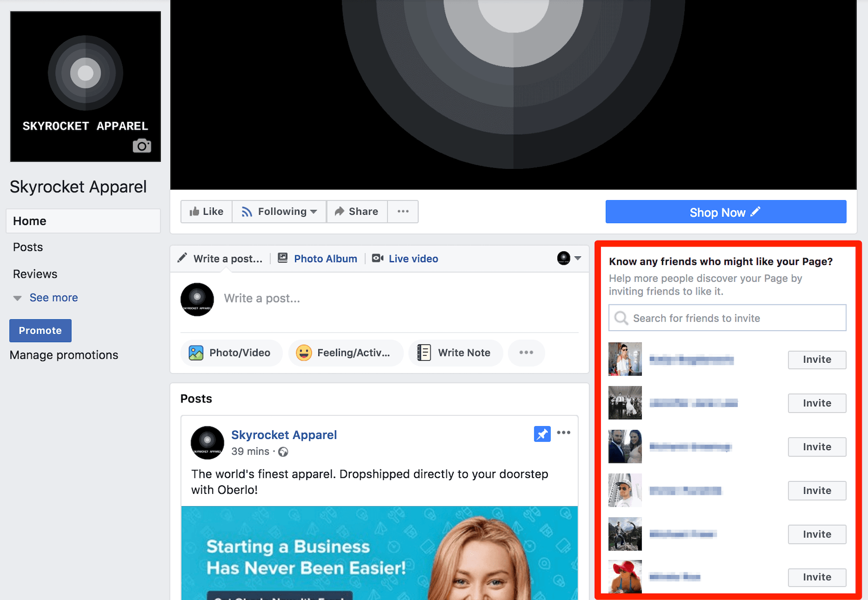868x600 pixels.
Task: Open the Write Note option
Action: tap(455, 353)
